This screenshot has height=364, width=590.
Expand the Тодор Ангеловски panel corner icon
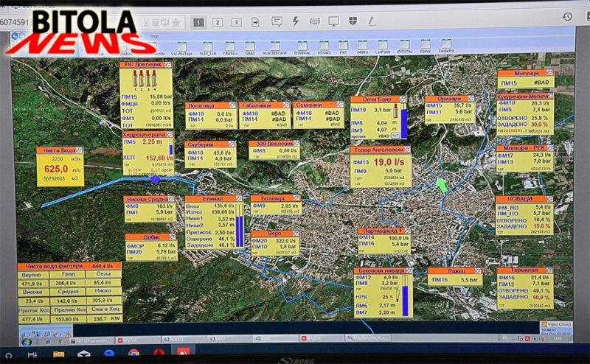click(x=407, y=150)
